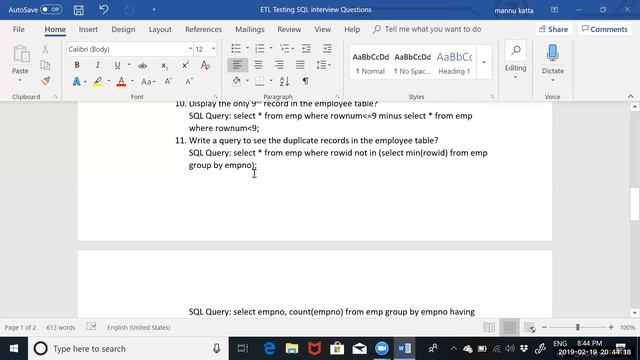The image size is (640, 360).
Task: Start Dictate microphone
Action: (552, 60)
